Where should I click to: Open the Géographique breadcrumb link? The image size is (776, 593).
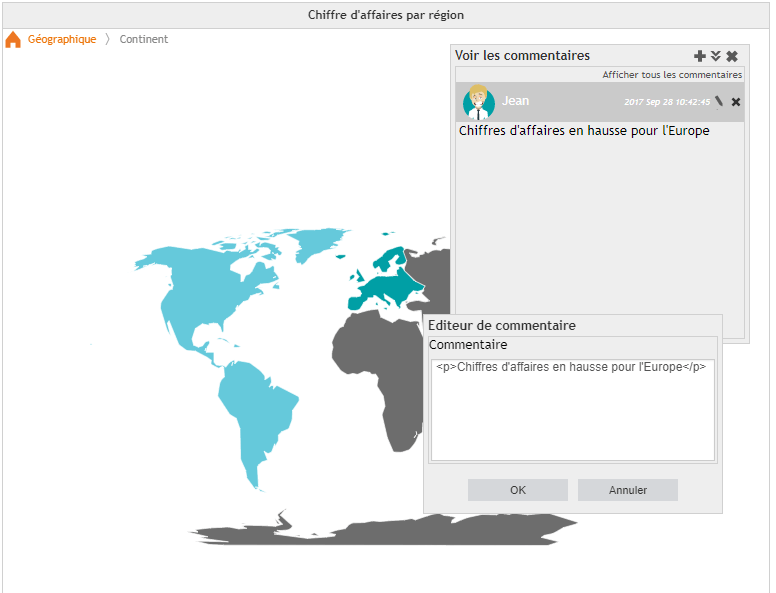point(62,39)
